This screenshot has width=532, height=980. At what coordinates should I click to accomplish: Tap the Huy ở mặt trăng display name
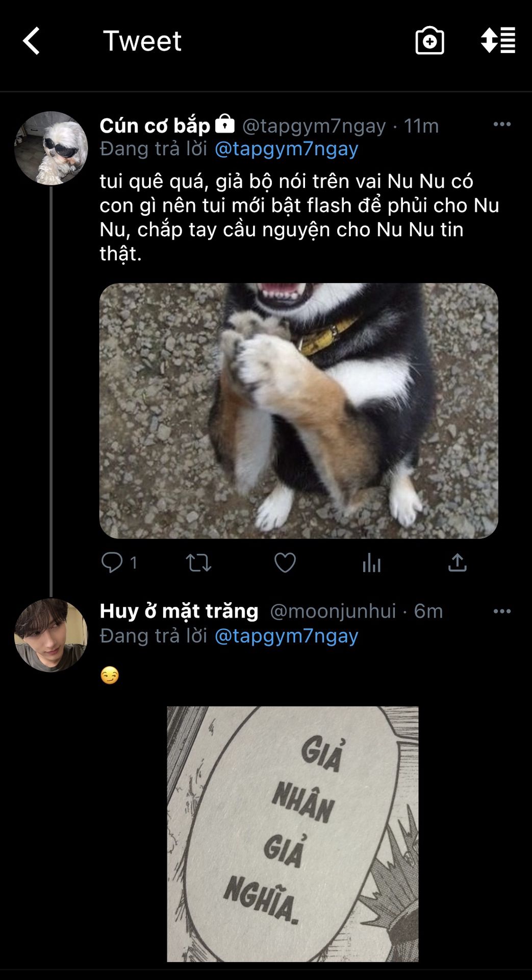click(179, 611)
